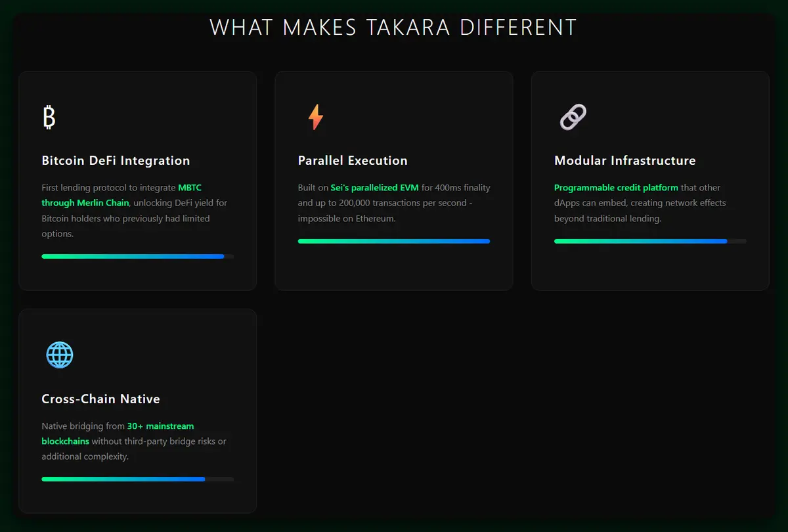Select the Bitcoin DeFi Integration heading
788x532 pixels.
point(116,160)
